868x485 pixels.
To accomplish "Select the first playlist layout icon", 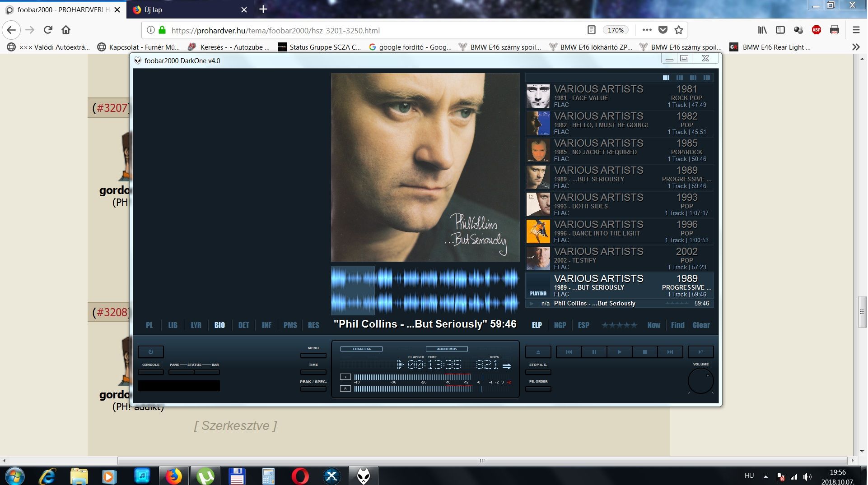I will click(666, 78).
